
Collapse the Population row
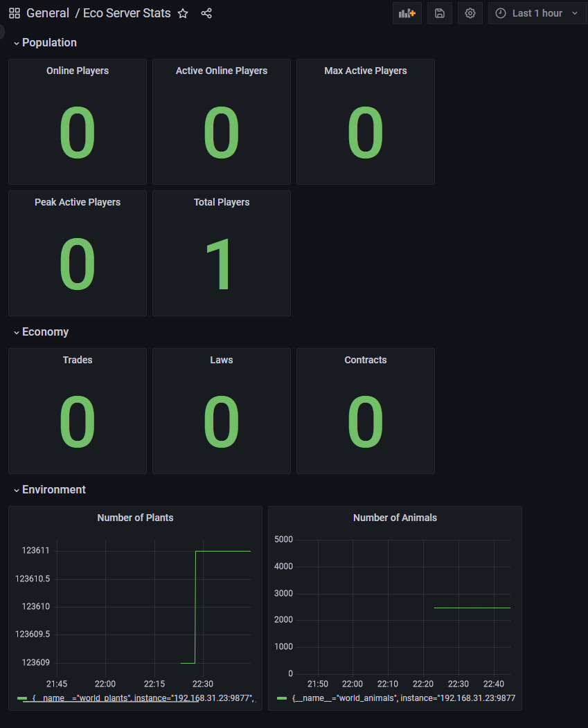45,43
